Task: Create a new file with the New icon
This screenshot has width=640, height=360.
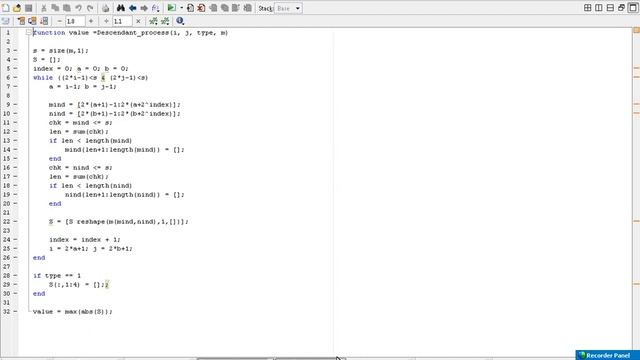Action: click(6, 8)
